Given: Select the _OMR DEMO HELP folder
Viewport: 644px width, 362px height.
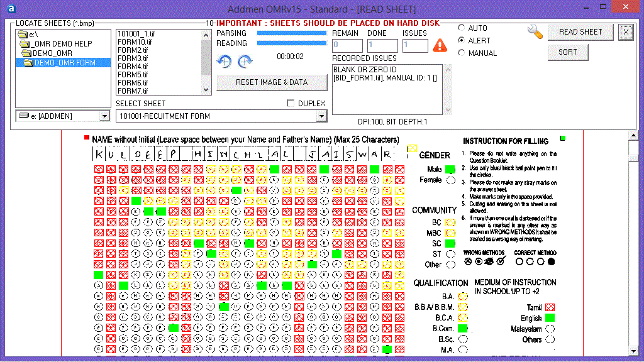Looking at the screenshot, I should (x=60, y=44).
